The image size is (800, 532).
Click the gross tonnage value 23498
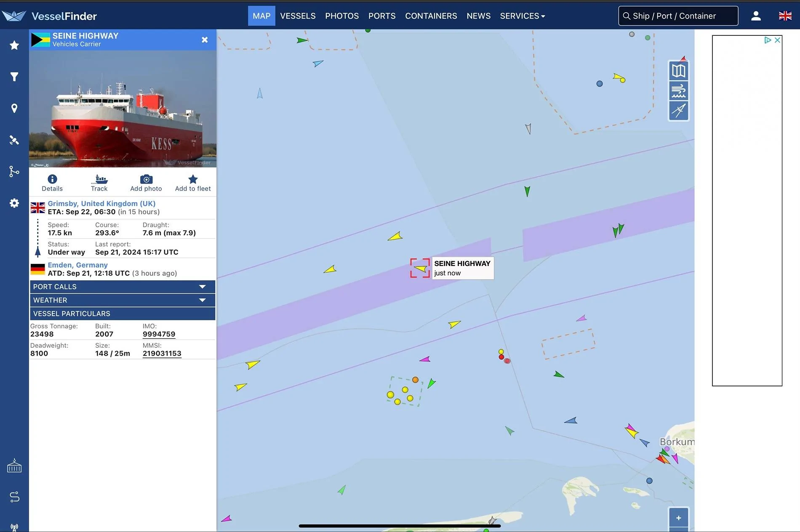coord(42,334)
